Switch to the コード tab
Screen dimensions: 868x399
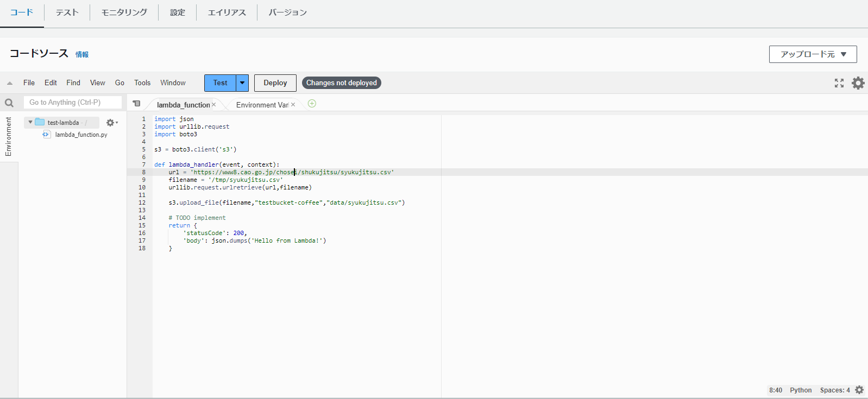tap(22, 12)
